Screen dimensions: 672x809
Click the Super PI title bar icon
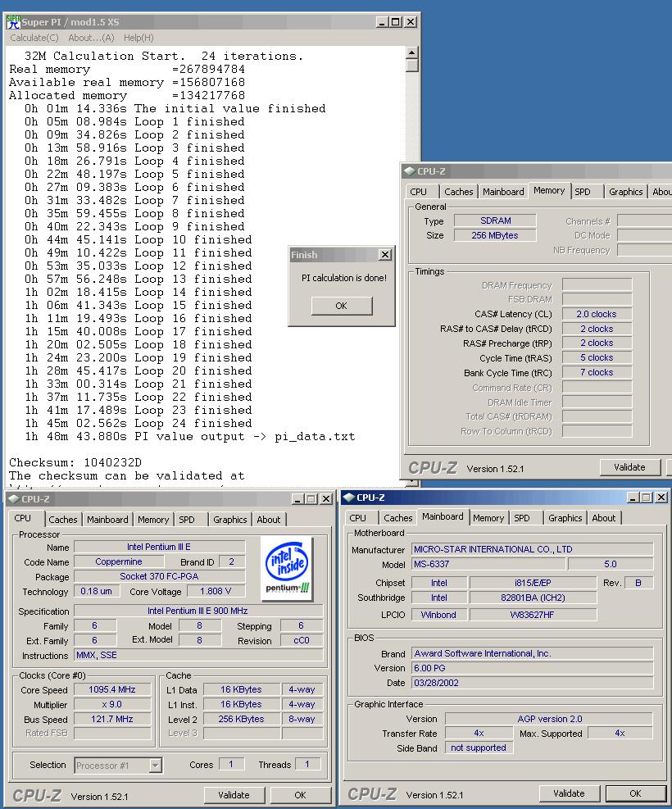click(13, 21)
